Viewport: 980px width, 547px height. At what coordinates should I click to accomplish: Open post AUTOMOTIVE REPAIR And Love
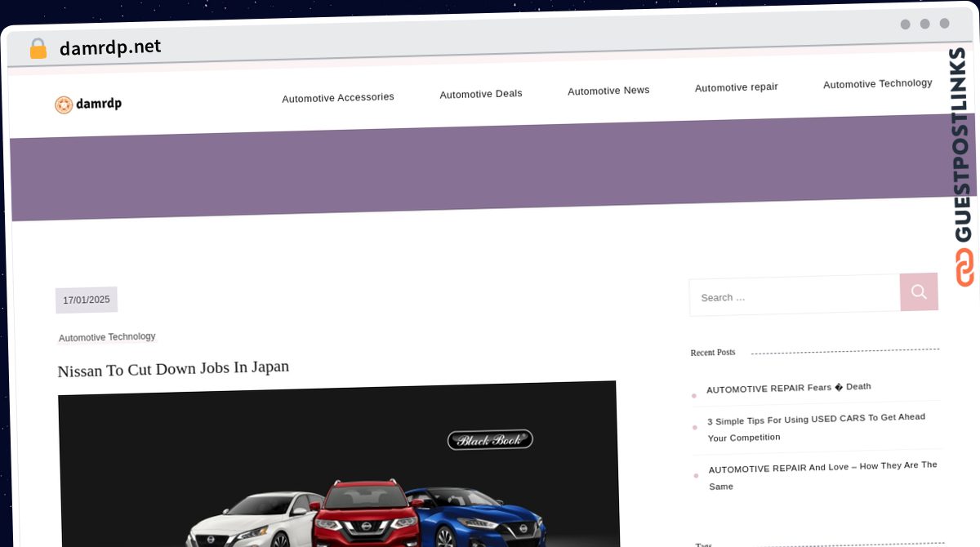point(822,475)
